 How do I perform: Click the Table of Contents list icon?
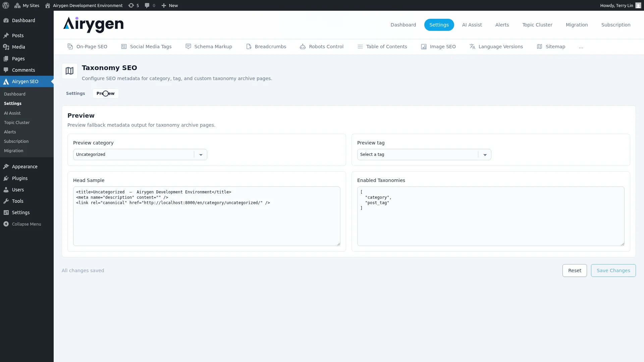pyautogui.click(x=360, y=47)
